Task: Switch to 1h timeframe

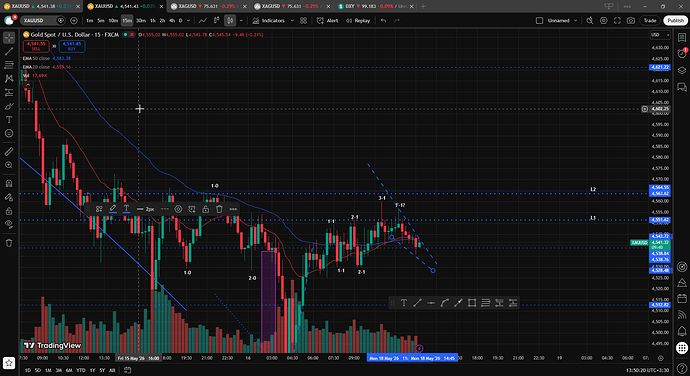Action: point(153,21)
